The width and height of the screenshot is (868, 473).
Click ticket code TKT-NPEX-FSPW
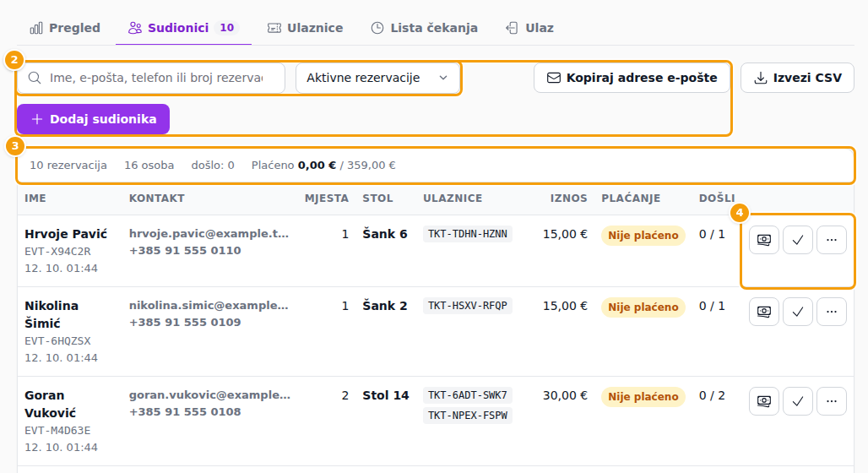[468, 416]
